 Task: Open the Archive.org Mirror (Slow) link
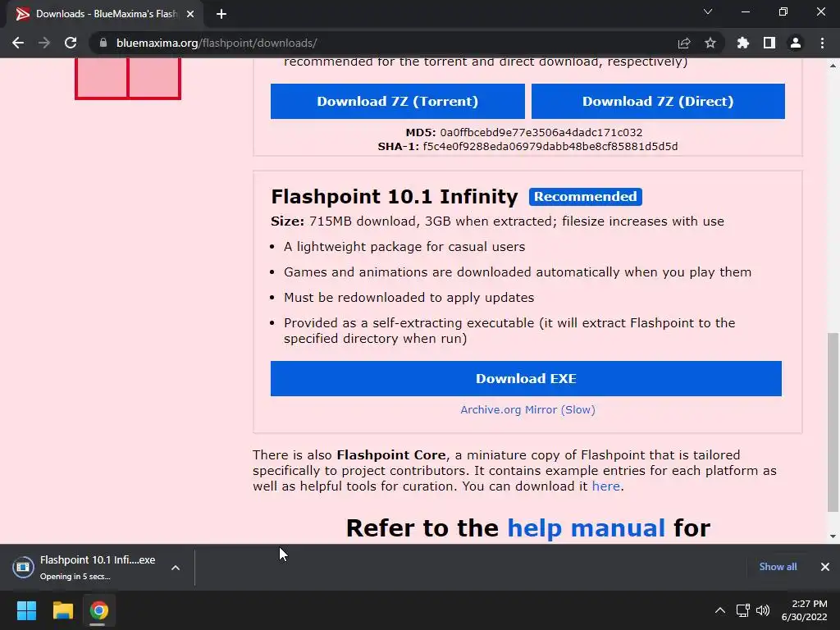[x=527, y=410]
